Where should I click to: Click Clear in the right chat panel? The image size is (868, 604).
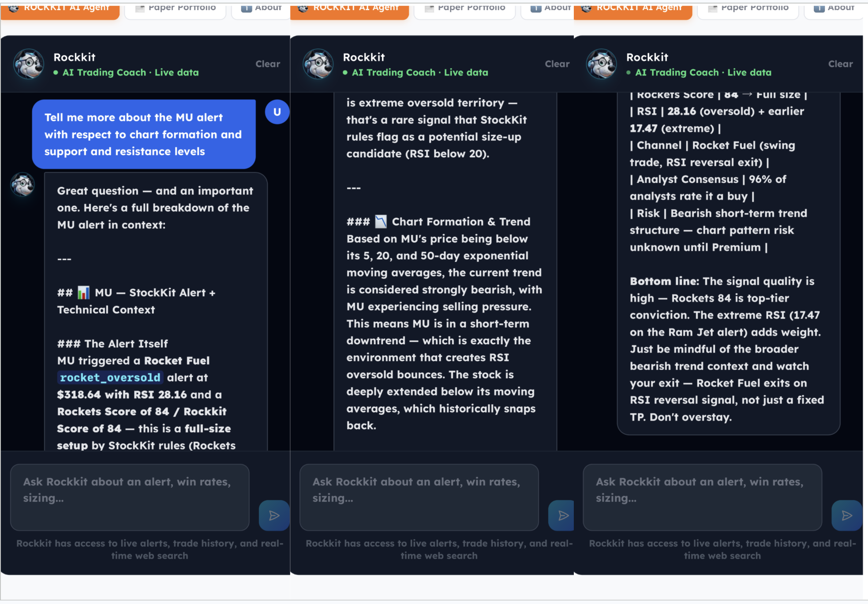coord(840,64)
